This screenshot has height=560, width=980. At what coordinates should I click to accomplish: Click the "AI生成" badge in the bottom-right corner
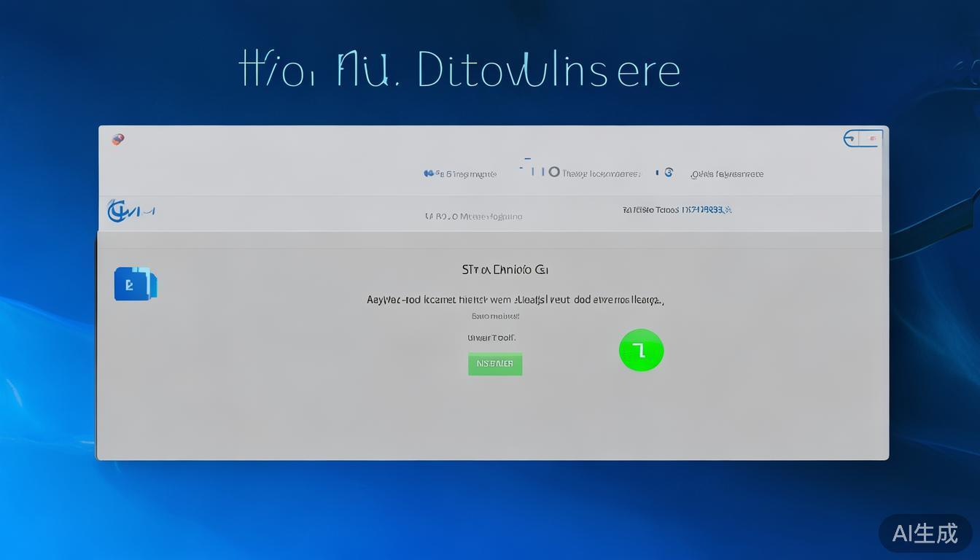(925, 534)
